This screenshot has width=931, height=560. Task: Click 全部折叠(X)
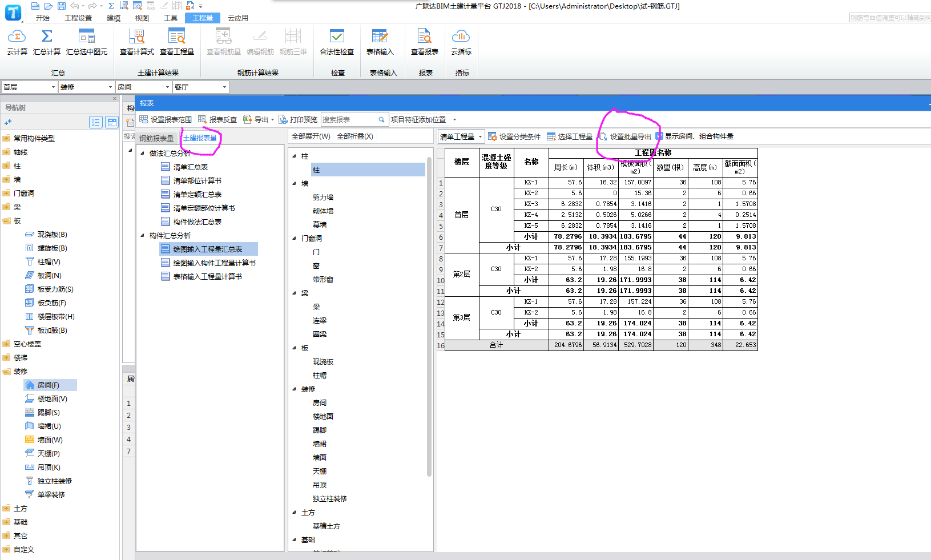355,136
